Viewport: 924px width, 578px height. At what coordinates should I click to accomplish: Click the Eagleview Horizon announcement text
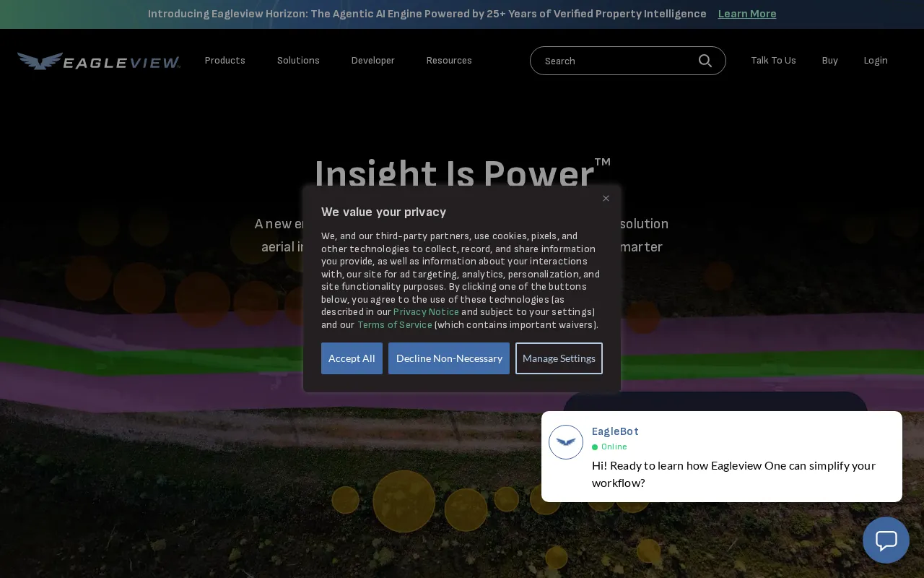click(x=427, y=14)
